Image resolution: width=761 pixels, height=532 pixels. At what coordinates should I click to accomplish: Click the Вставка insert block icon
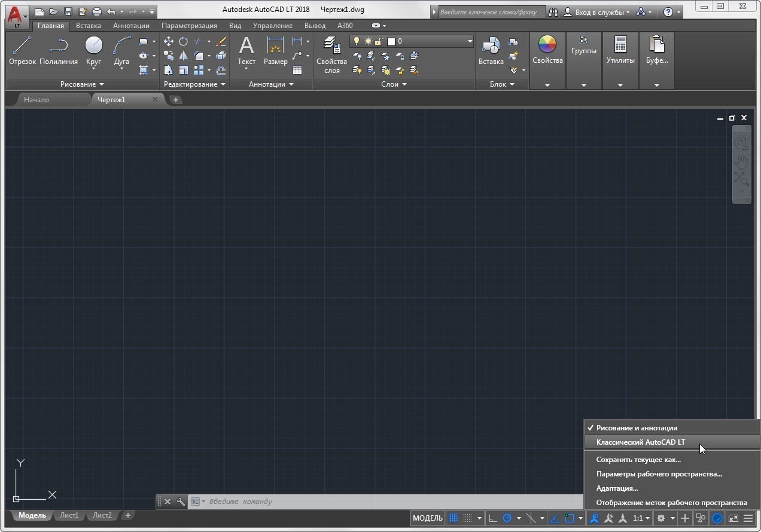(x=491, y=51)
